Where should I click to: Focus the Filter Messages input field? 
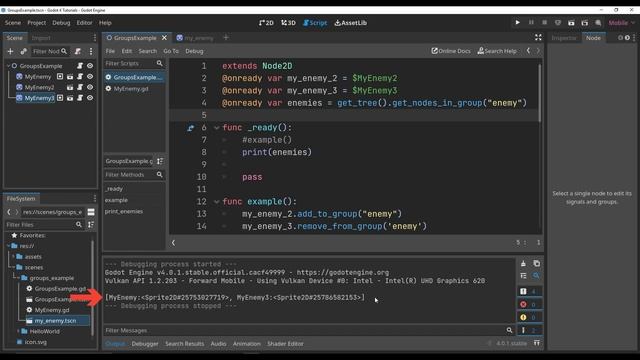(304, 330)
